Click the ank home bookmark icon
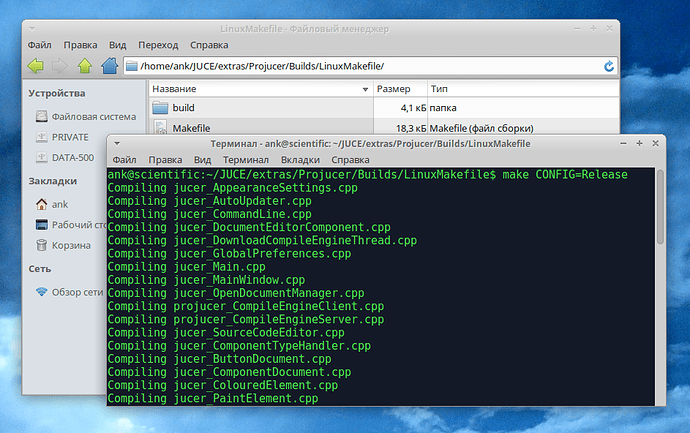690x433 pixels. (41, 204)
